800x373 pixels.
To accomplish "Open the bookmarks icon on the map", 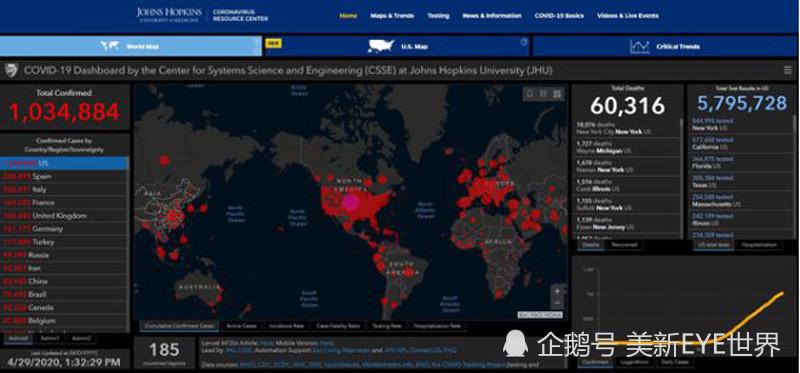I will [530, 94].
